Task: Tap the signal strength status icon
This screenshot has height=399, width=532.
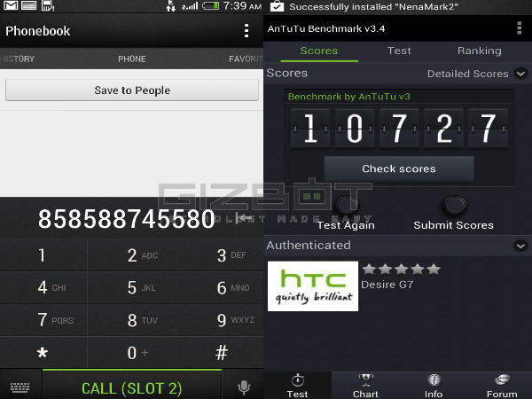Action: pyautogui.click(x=190, y=6)
